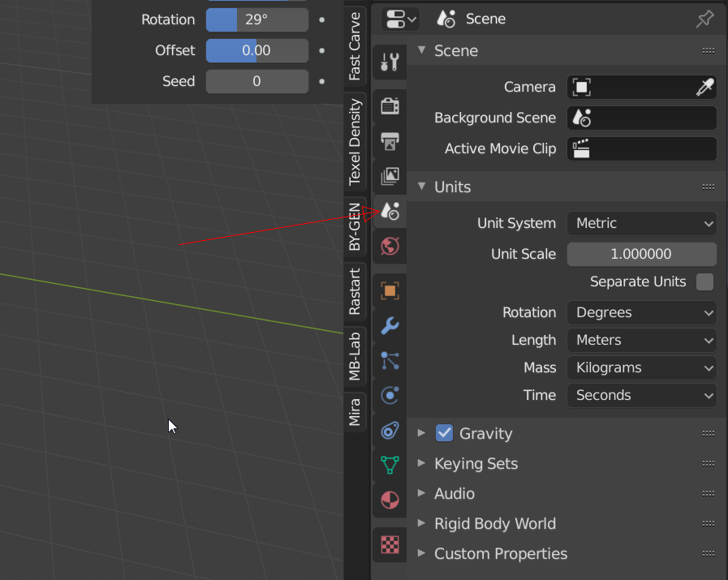Screen dimensions: 728x580
Task: Open the Texture properties tab
Action: (390, 545)
